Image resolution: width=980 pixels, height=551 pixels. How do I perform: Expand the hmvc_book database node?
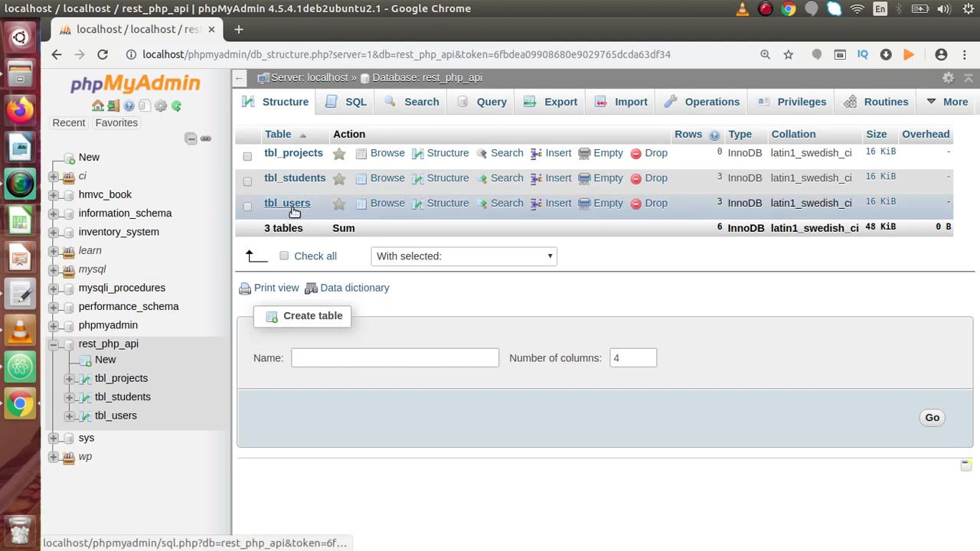(54, 194)
